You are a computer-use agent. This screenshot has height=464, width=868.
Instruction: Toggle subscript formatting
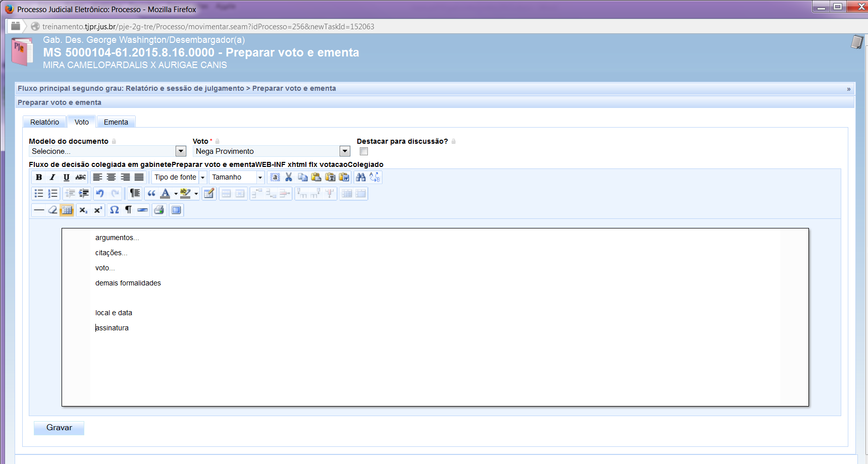pos(83,210)
